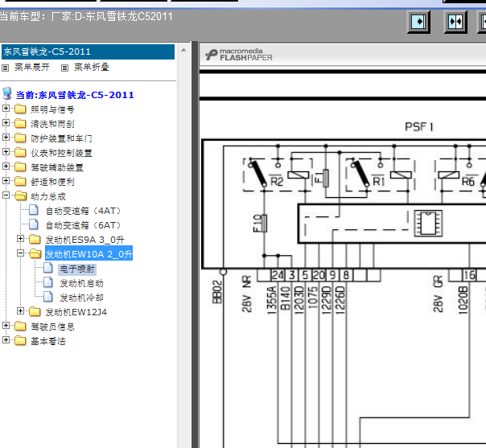Expand the 清洗和雨刮 tree node

pos(6,123)
